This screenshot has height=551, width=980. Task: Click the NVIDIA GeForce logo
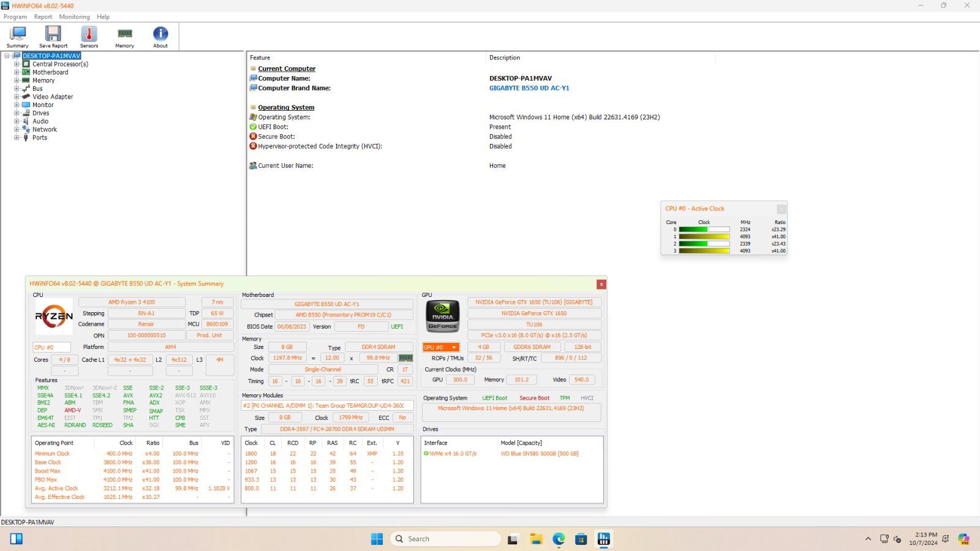442,316
